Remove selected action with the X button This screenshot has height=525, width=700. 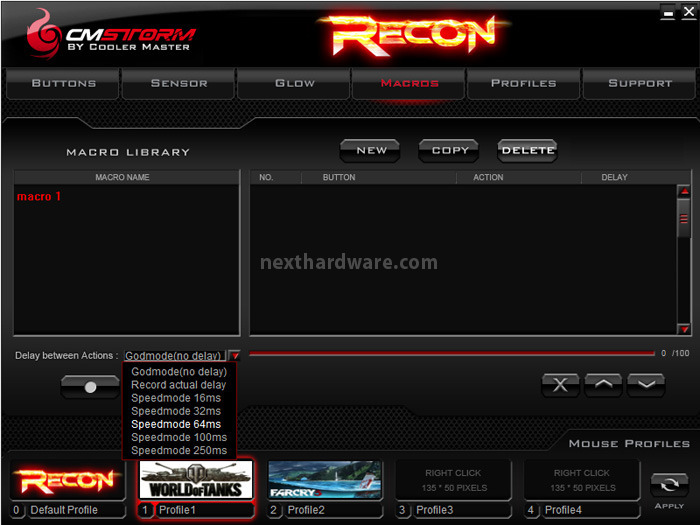pyautogui.click(x=560, y=385)
